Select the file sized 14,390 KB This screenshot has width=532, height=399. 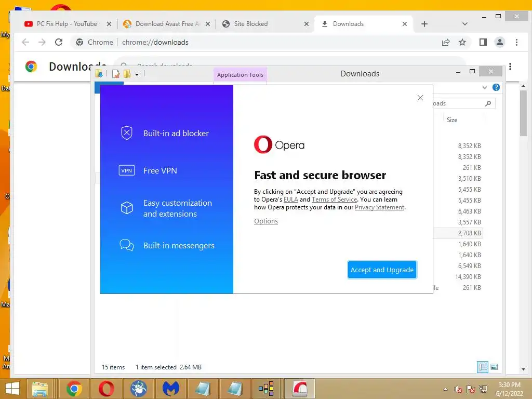click(468, 276)
